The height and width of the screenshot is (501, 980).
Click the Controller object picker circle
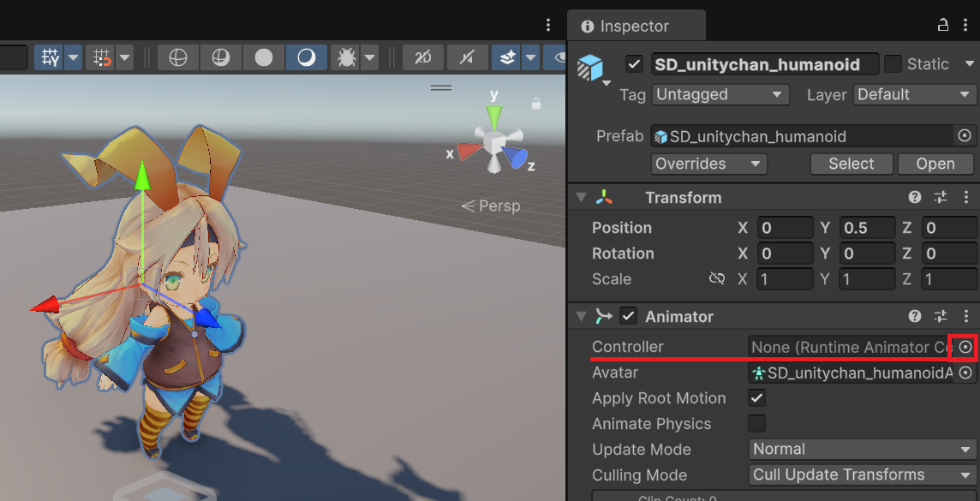pyautogui.click(x=965, y=347)
